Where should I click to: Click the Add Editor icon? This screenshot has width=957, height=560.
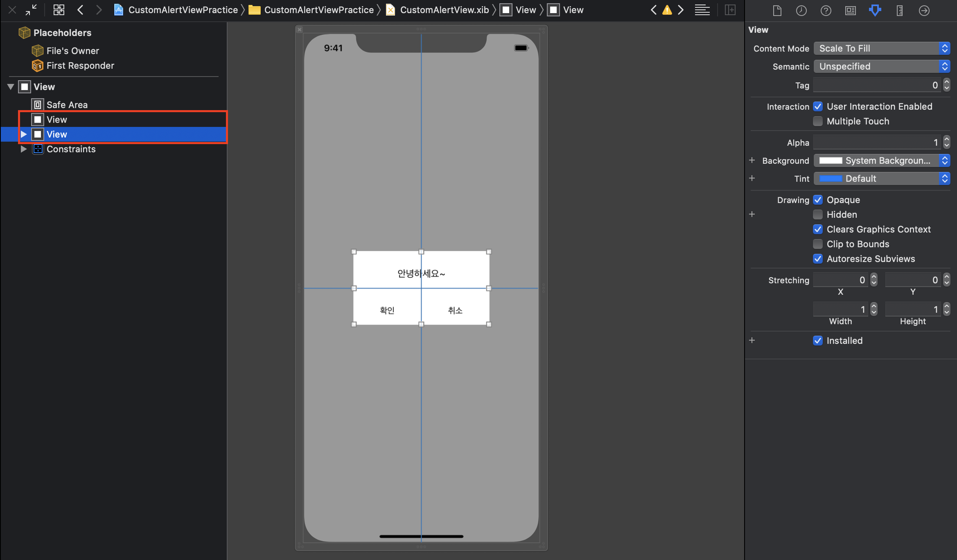pos(730,10)
